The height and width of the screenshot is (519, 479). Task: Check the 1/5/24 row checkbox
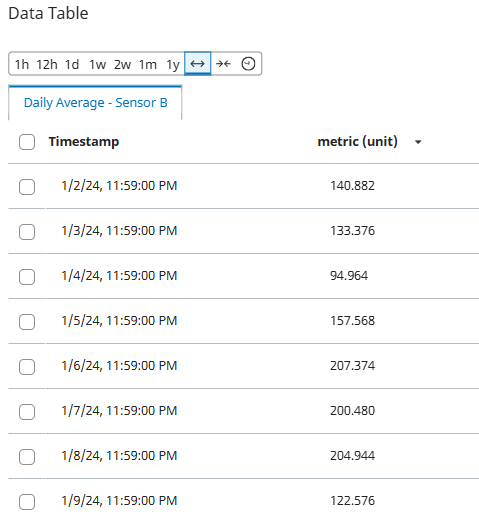[27, 322]
